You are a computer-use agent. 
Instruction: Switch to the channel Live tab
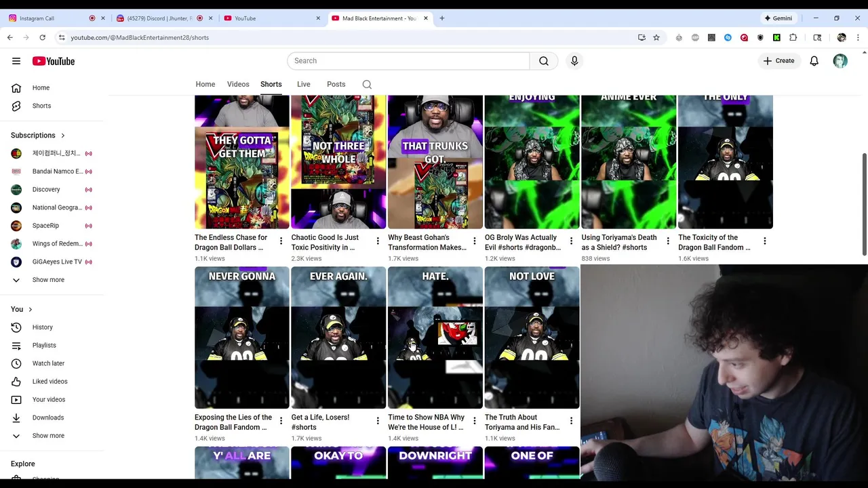[304, 85]
